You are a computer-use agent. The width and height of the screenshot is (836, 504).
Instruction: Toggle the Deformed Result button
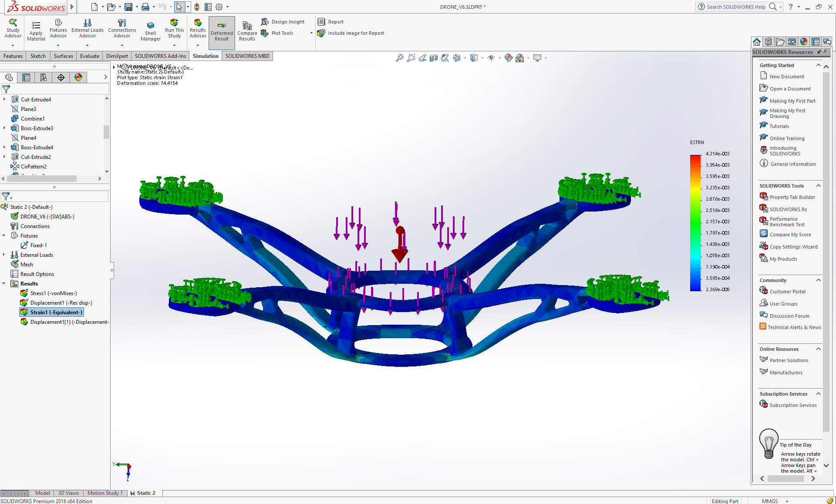[x=222, y=30]
